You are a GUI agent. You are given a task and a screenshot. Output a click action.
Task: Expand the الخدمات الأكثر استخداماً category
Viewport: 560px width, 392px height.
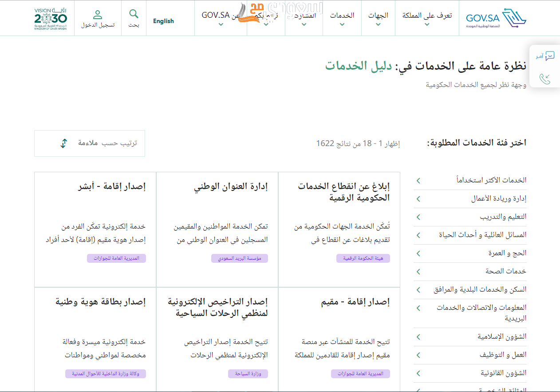pos(470,180)
